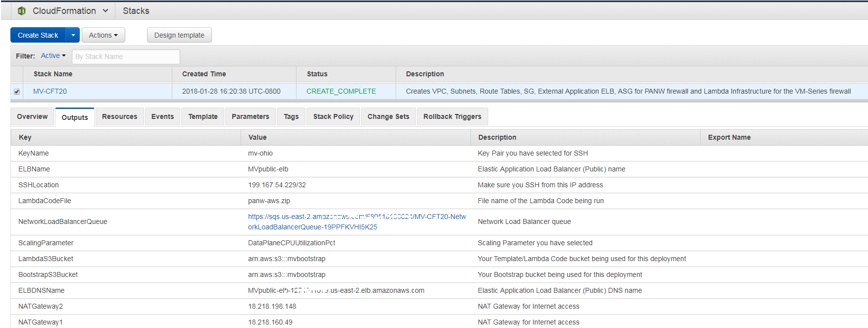Click the Design template button
The height and width of the screenshot is (328, 868).
pos(179,35)
